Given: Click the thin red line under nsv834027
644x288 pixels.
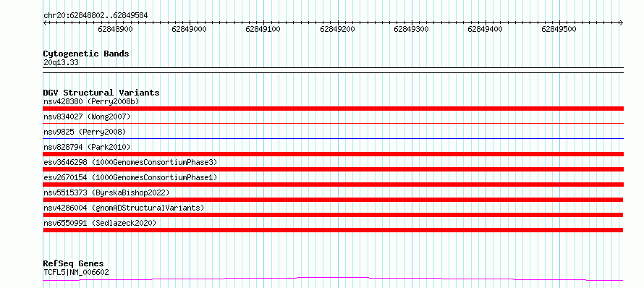Looking at the screenshot, I should click(x=333, y=123).
